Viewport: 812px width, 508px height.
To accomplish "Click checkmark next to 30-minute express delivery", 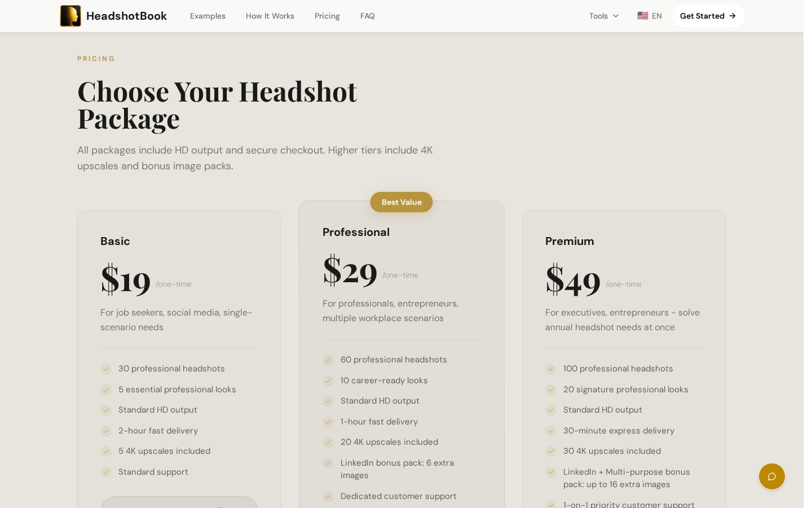I will (551, 431).
